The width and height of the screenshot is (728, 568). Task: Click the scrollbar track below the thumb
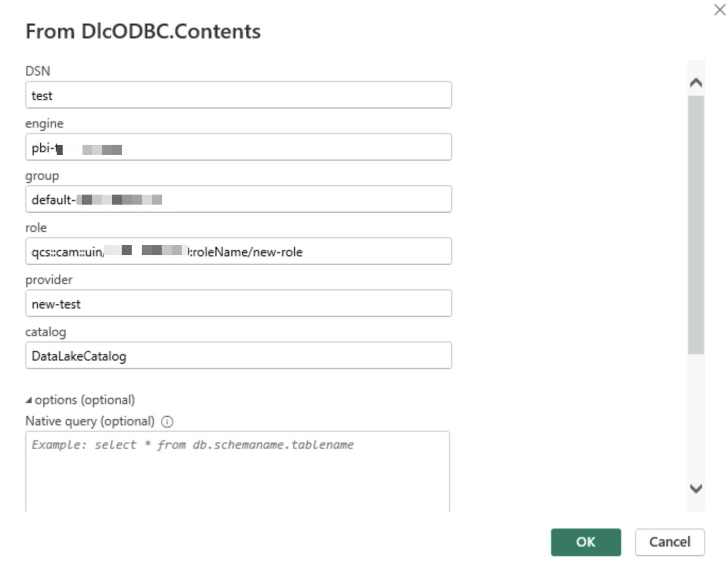coord(696,416)
